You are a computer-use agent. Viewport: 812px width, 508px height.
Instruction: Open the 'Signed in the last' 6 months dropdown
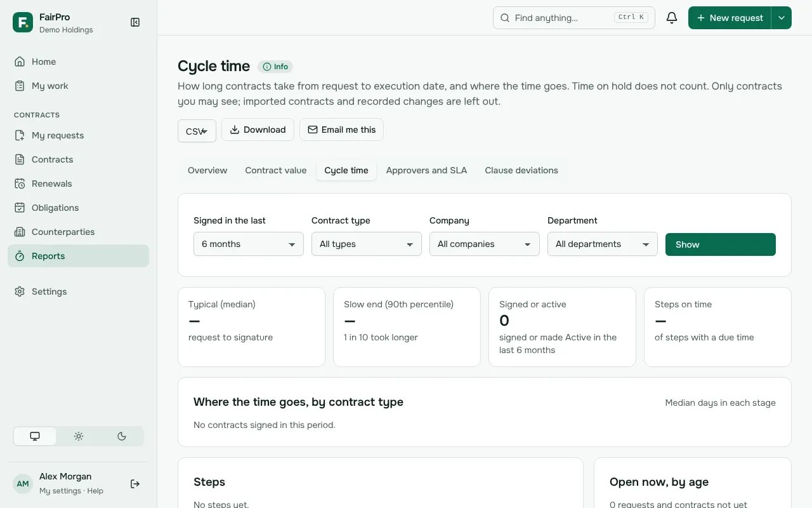pos(249,244)
